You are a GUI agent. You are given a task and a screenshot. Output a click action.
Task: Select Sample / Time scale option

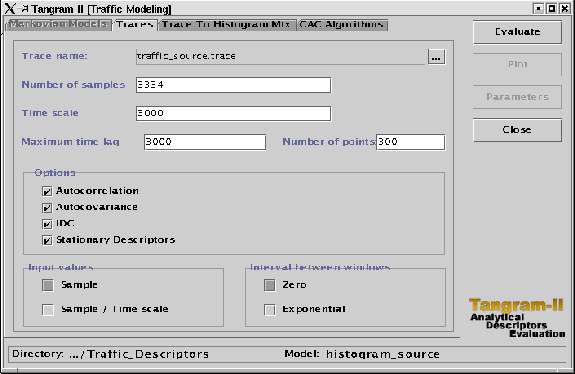click(48, 309)
